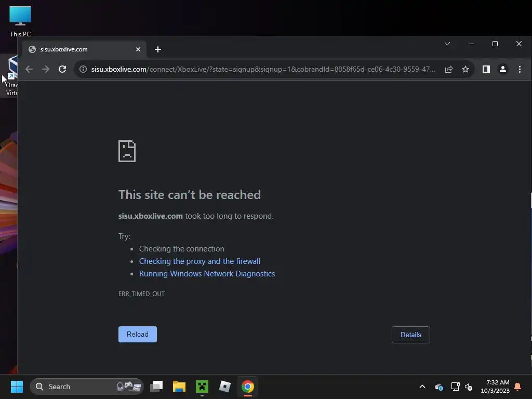This screenshot has height=399, width=532.
Task: Open a new tab with plus button
Action: pos(158,49)
